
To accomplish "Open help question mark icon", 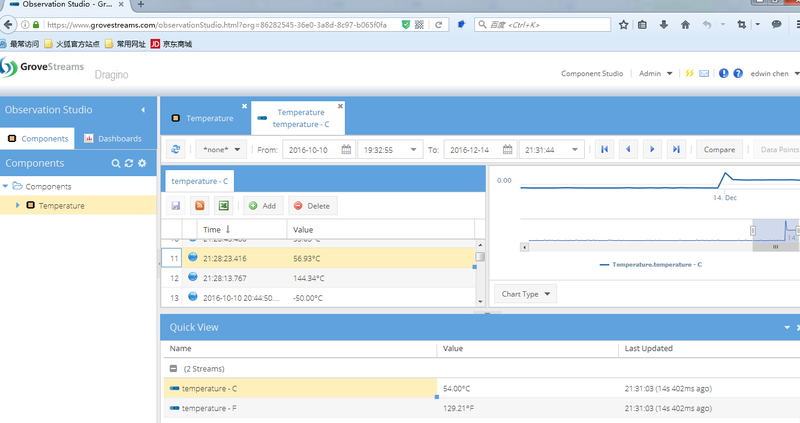I will (738, 73).
